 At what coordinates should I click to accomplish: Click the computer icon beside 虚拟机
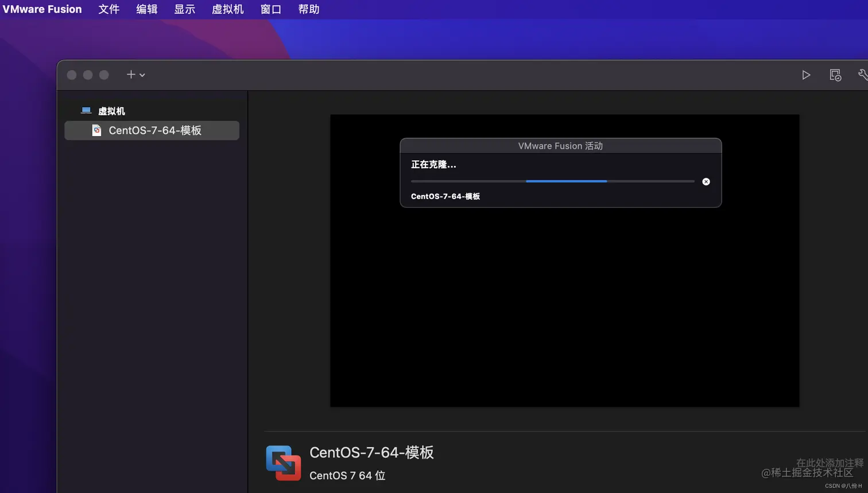86,110
